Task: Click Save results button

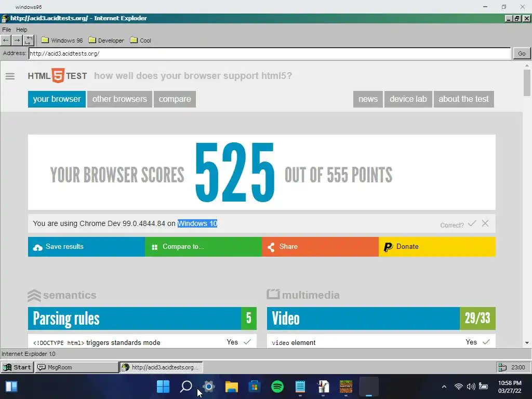Action: coord(86,247)
